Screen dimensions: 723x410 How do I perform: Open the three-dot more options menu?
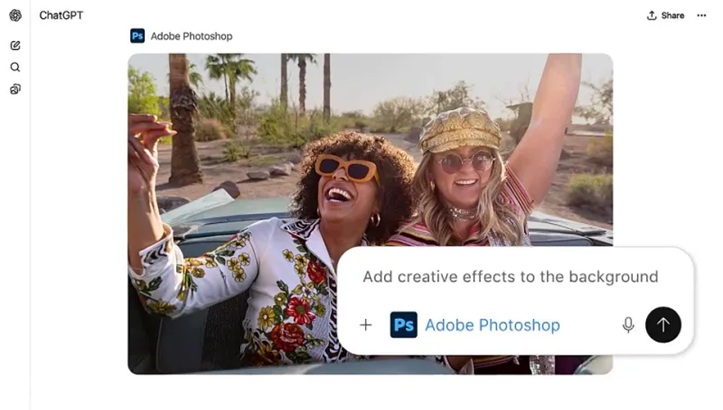pyautogui.click(x=702, y=15)
